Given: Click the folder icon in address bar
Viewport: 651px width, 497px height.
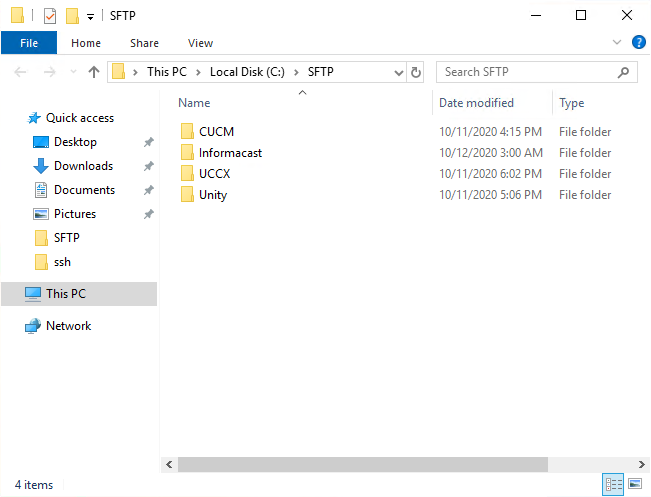Looking at the screenshot, I should click(x=119, y=71).
